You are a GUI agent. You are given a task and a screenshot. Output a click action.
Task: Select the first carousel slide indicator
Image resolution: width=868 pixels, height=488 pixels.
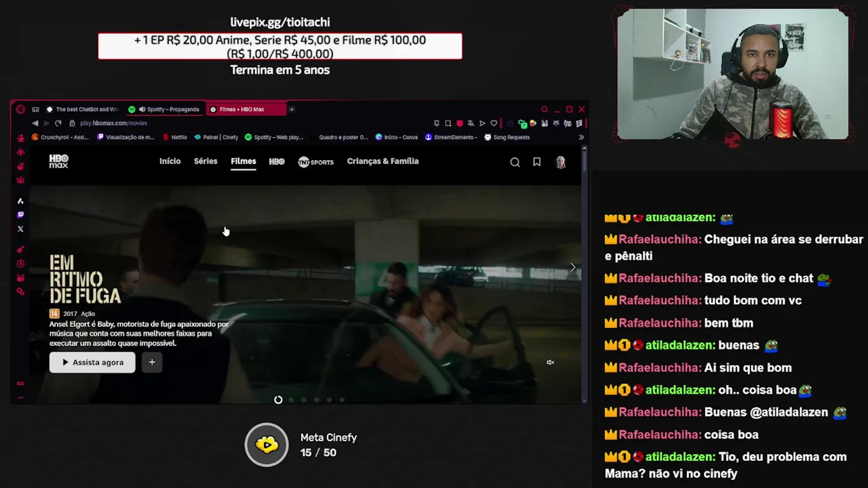tap(278, 400)
